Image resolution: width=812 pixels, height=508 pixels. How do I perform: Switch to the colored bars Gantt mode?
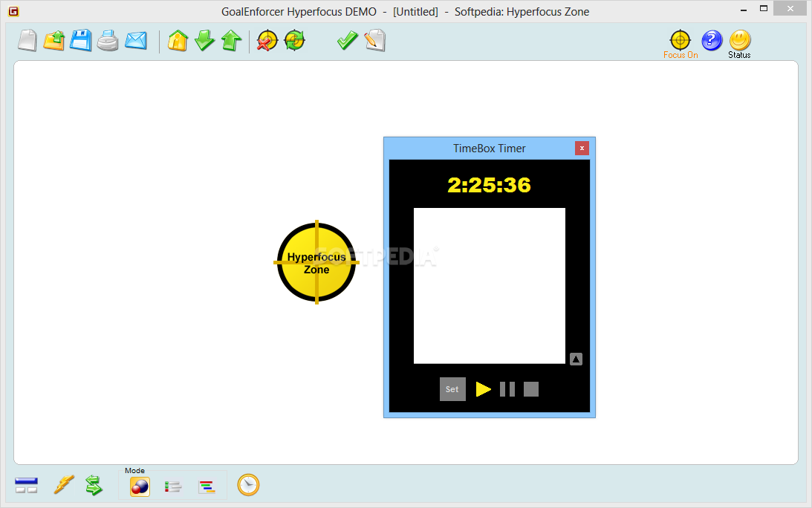207,486
